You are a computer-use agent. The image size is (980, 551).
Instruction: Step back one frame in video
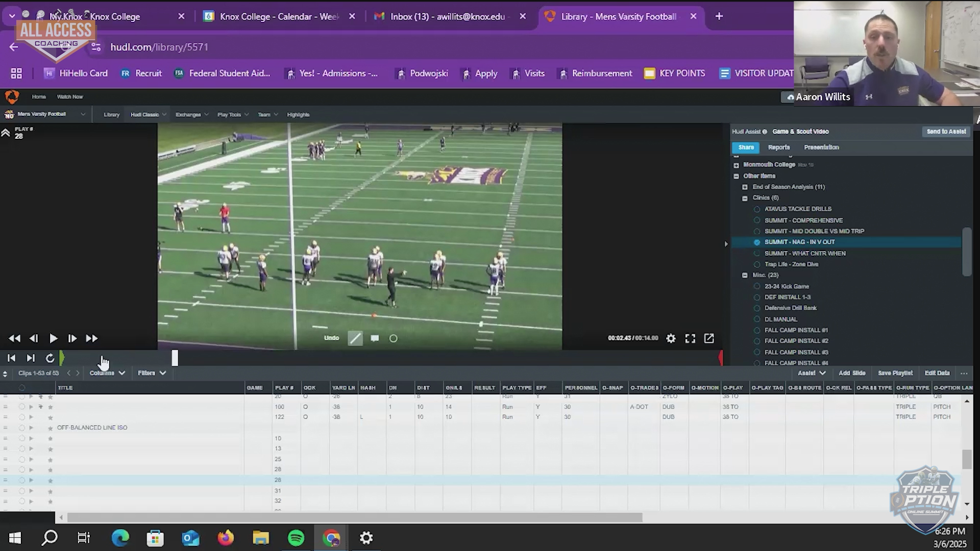tap(34, 338)
